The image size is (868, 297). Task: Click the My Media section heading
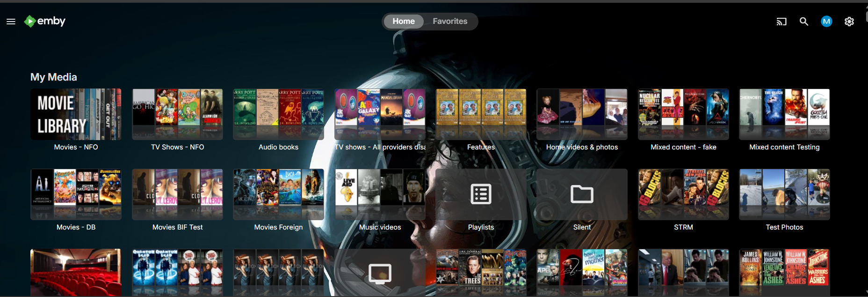click(x=54, y=77)
